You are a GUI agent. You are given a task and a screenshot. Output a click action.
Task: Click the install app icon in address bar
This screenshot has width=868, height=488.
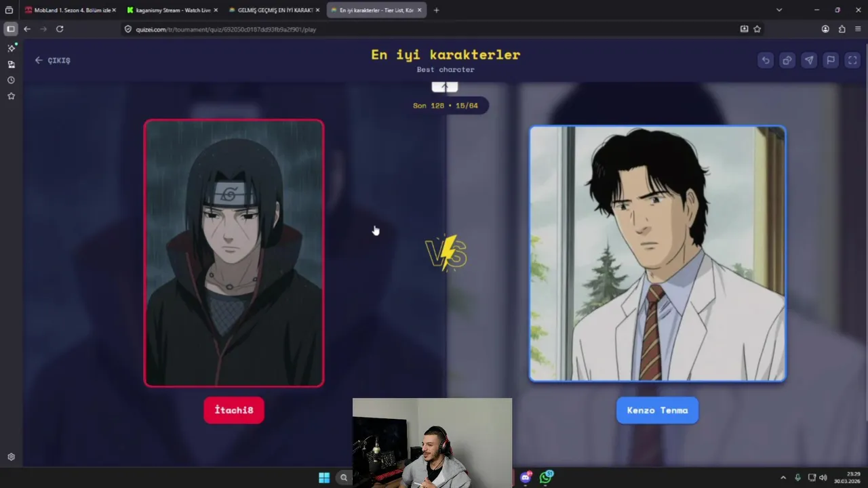point(744,29)
